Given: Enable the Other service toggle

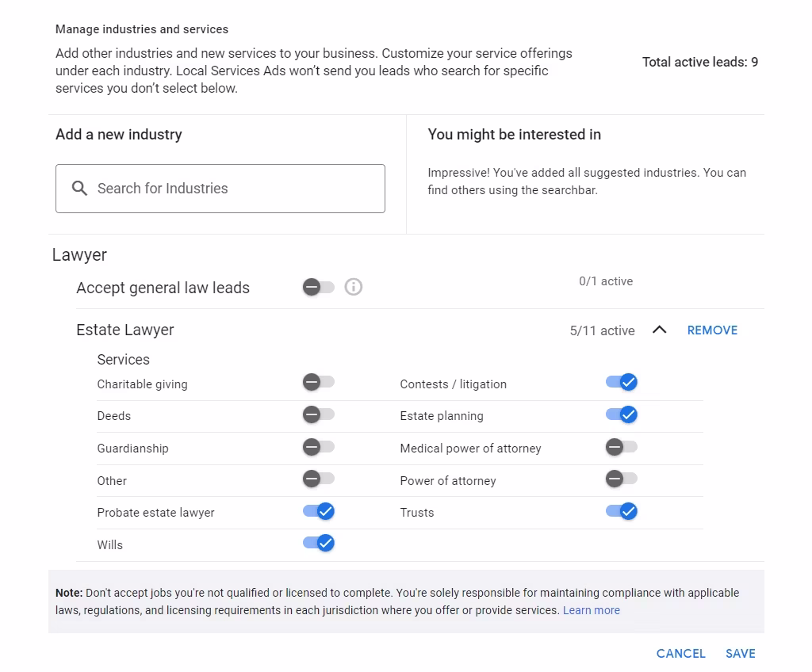Looking at the screenshot, I should tap(319, 479).
